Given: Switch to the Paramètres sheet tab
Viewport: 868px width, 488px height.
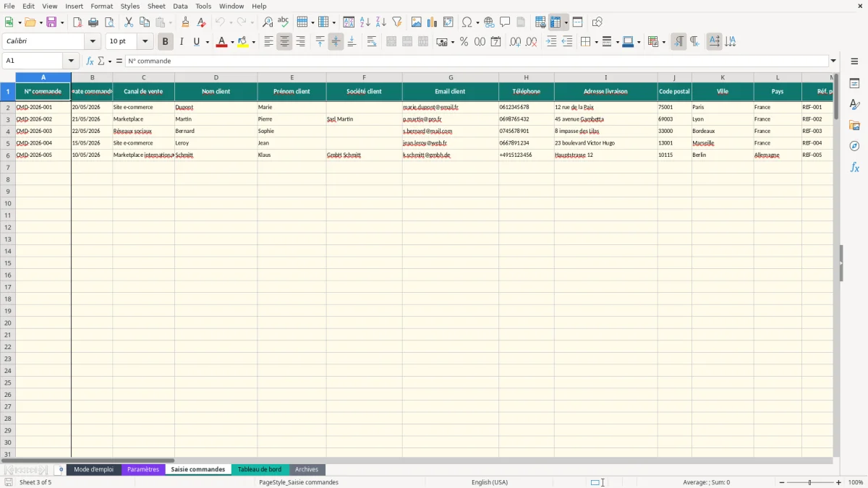Looking at the screenshot, I should (x=143, y=470).
